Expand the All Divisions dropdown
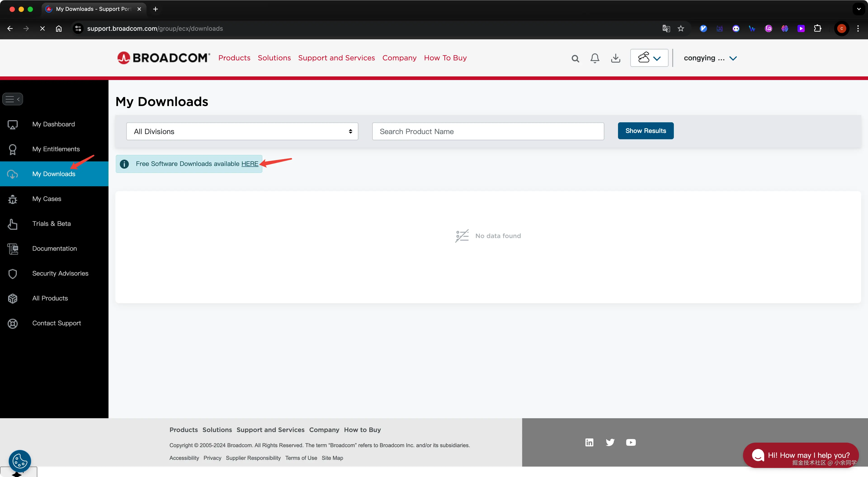This screenshot has width=868, height=477. click(x=242, y=132)
